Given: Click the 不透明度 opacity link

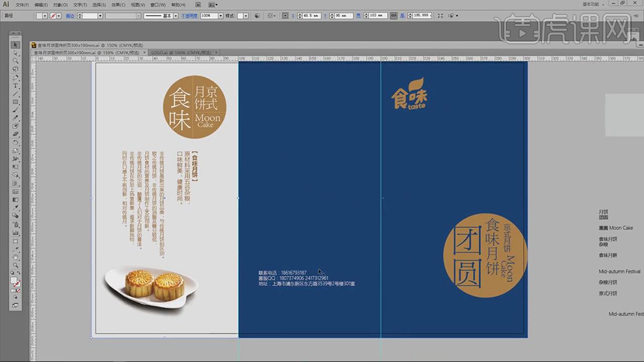Looking at the screenshot, I should [189, 16].
